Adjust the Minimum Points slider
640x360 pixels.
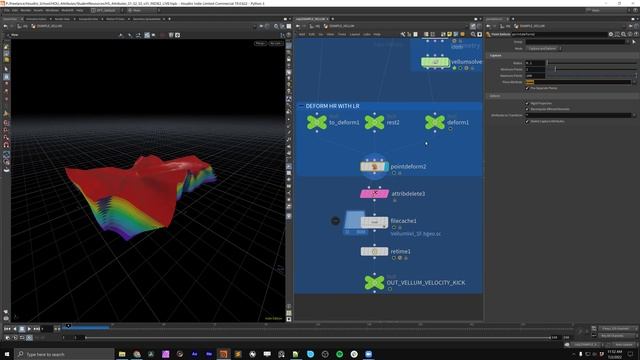591,69
